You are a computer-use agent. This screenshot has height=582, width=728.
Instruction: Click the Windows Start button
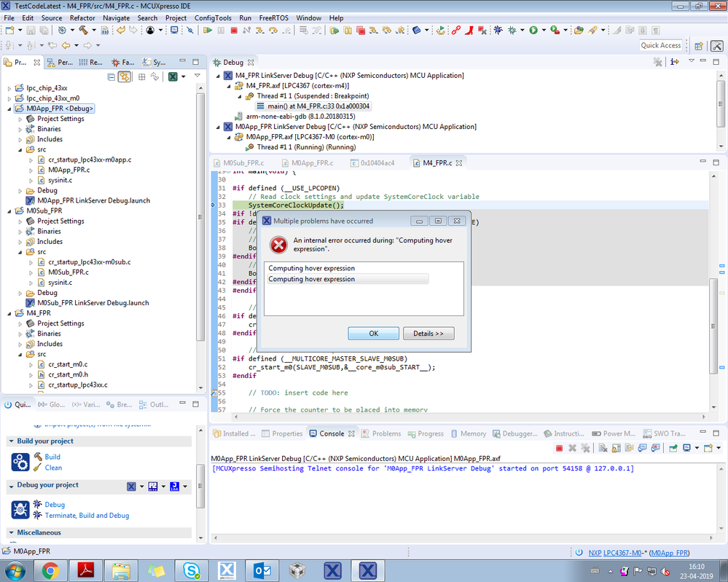tap(15, 571)
